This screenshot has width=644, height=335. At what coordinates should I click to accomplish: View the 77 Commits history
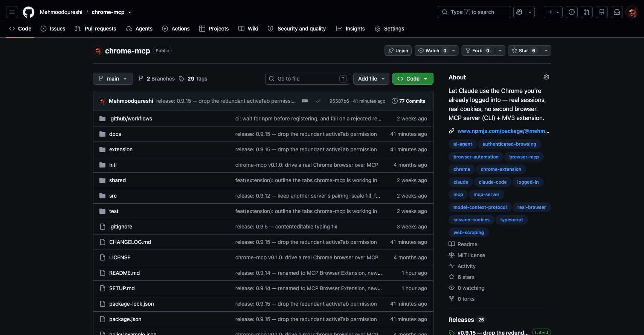tap(408, 101)
